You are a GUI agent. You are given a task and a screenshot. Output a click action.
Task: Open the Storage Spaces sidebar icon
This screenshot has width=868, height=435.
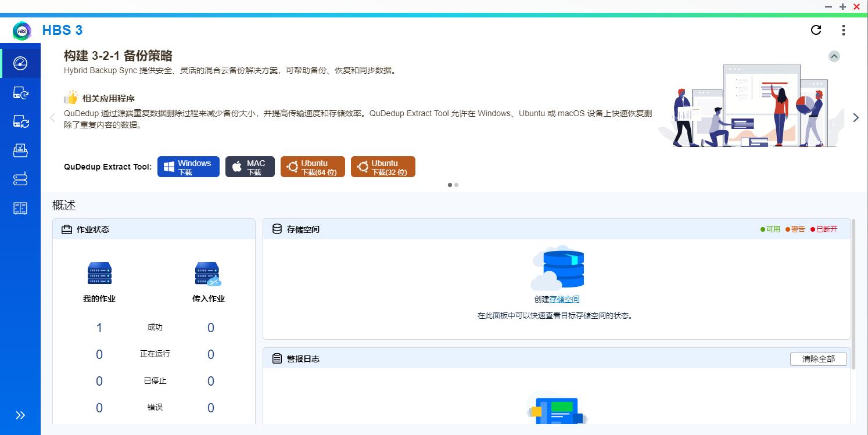pos(21,179)
